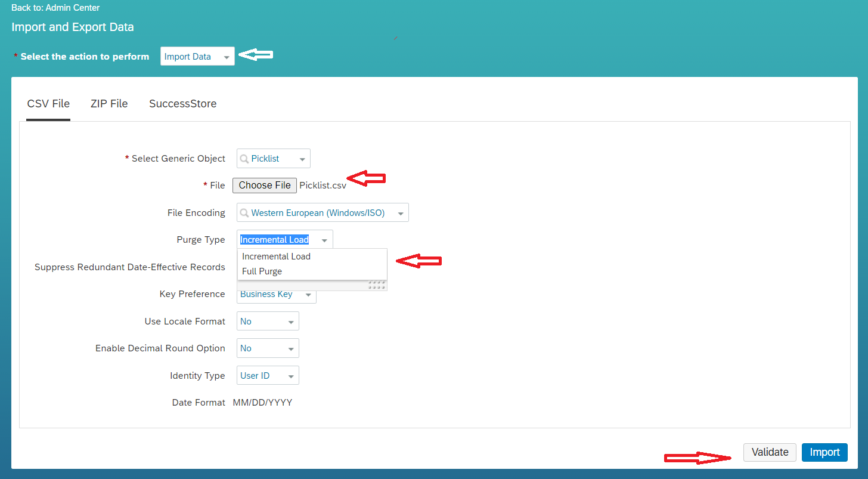This screenshot has height=479, width=868.
Task: Switch to the ZIP File tab
Action: click(x=109, y=103)
